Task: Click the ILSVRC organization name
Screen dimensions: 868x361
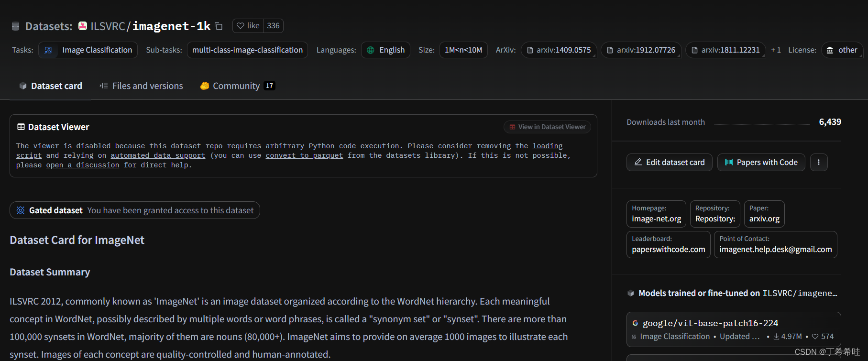Action: point(108,26)
